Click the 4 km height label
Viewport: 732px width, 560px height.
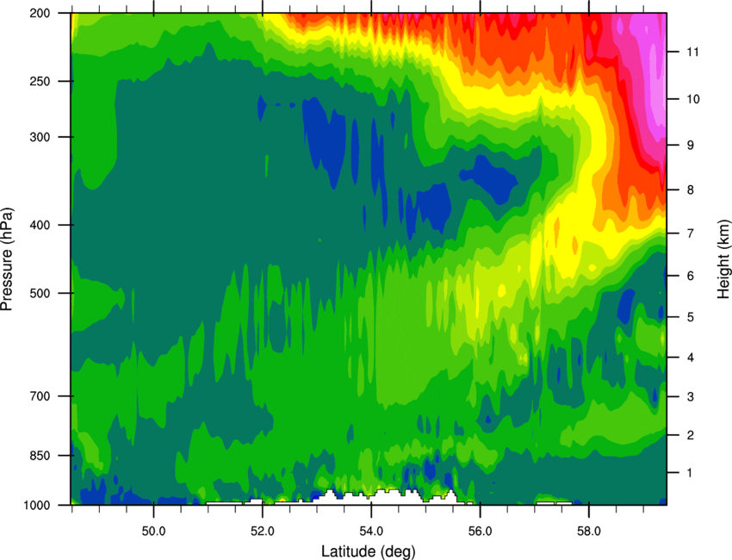click(x=691, y=358)
